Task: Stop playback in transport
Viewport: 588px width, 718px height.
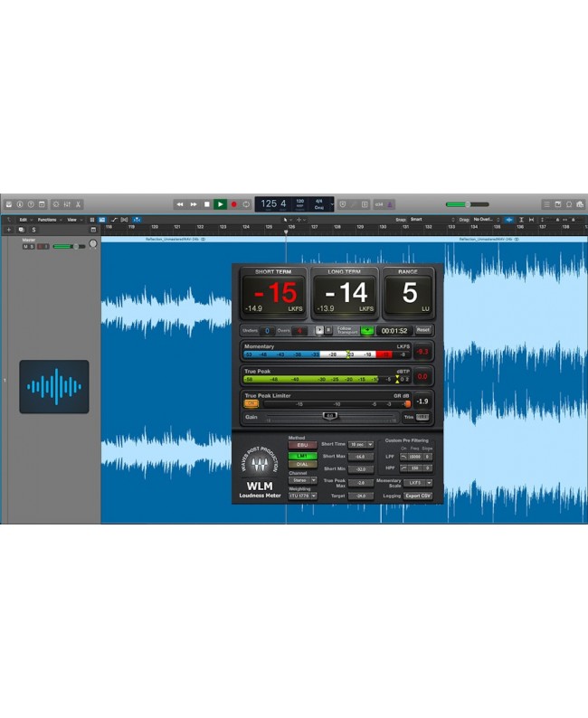Action: [x=207, y=204]
